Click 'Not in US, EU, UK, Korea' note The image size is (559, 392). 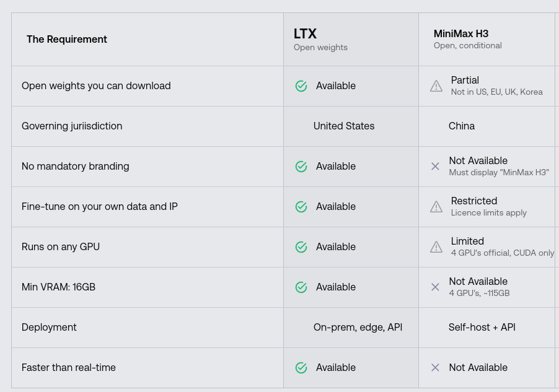point(496,92)
